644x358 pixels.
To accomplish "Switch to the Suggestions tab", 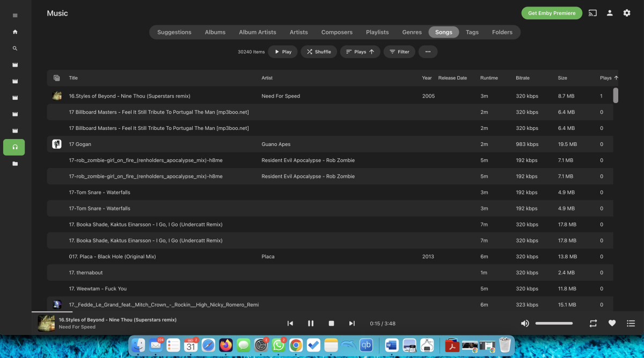I will pyautogui.click(x=174, y=32).
